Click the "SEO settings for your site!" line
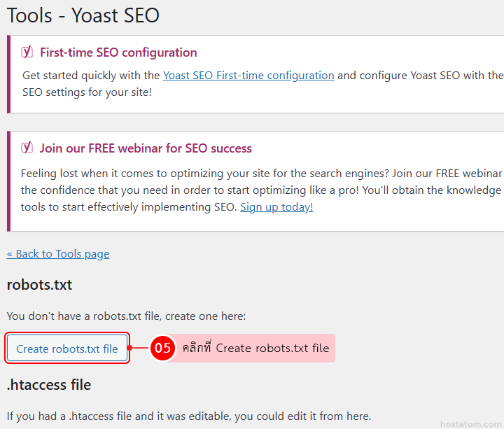 coord(87,92)
